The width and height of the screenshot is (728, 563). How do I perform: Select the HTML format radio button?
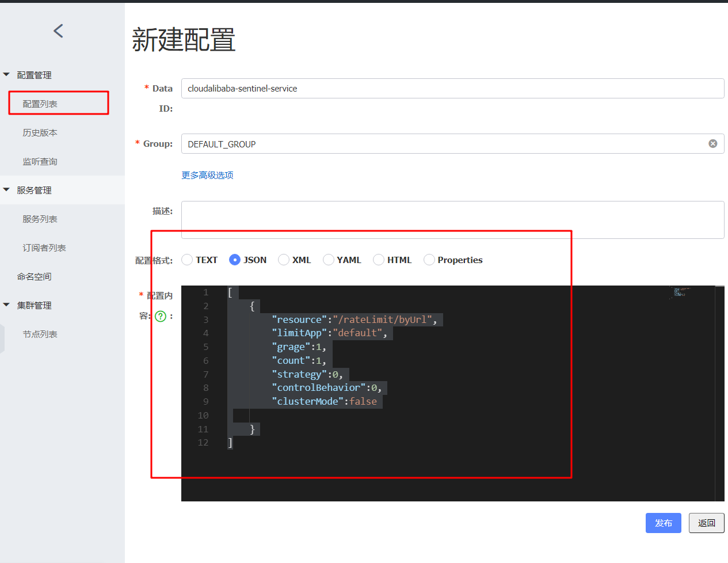click(379, 260)
